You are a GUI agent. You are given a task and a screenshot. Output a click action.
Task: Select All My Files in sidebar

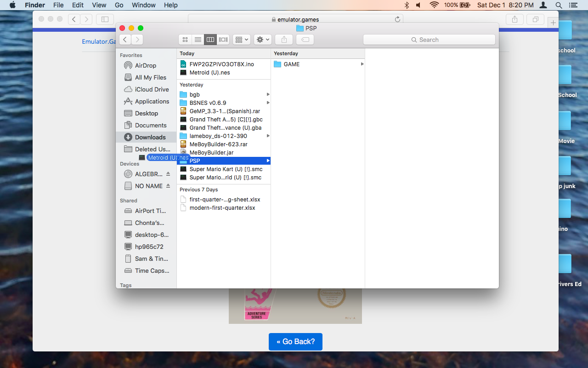tap(146, 77)
